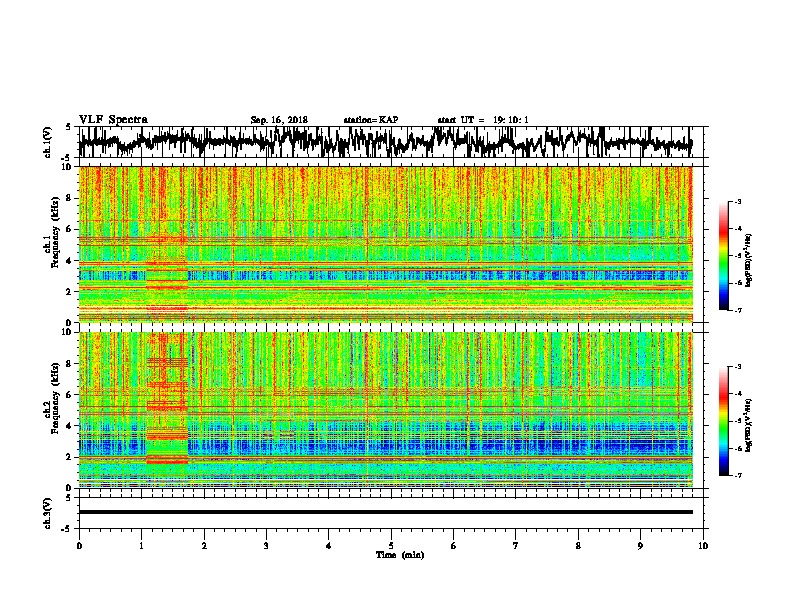Viewport: 792px width, 612px height.
Task: Click the 'start UT = 19:10:1' header text
Action: click(483, 120)
